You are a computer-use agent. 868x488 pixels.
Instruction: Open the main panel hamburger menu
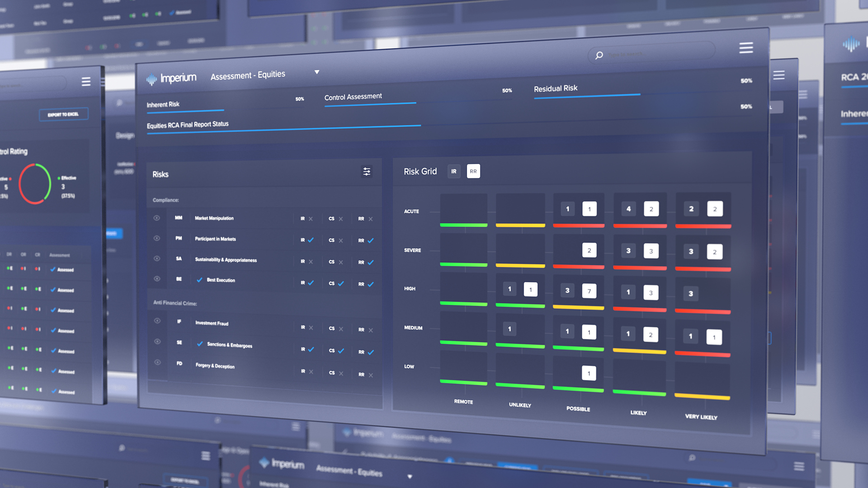pyautogui.click(x=746, y=48)
